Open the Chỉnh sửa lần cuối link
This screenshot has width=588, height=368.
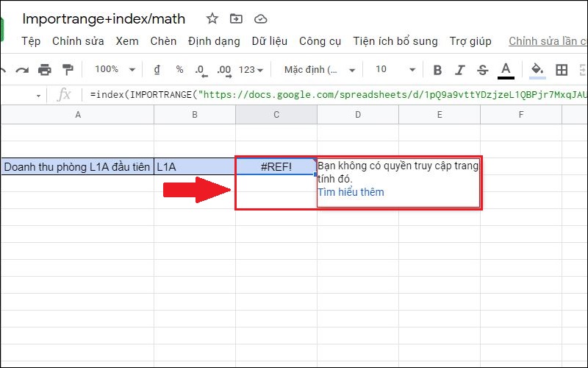(x=548, y=41)
